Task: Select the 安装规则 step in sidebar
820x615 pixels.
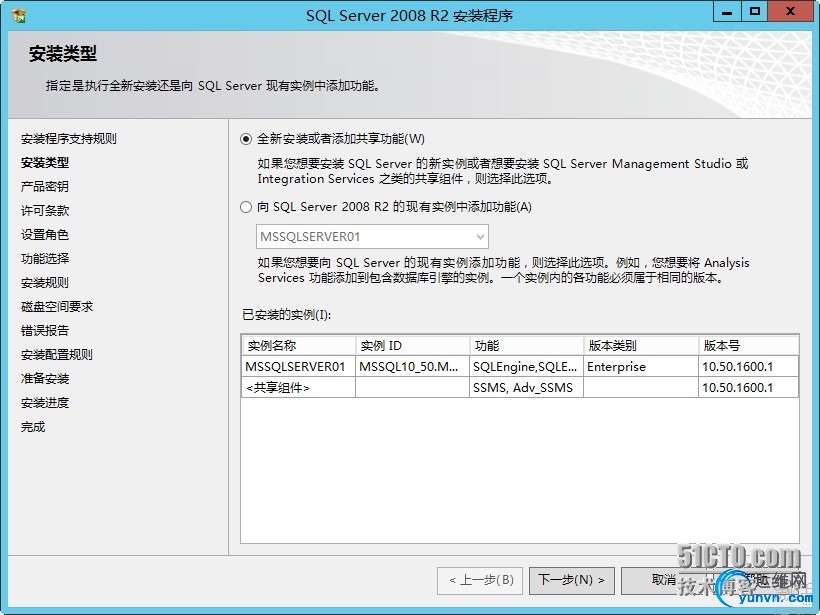Action: (x=45, y=283)
